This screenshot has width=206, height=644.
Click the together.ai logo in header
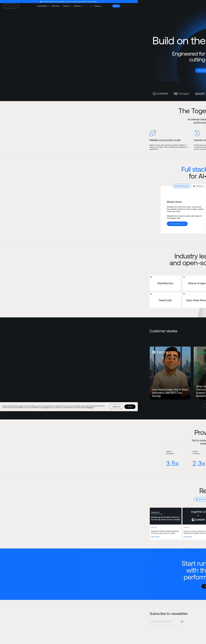pyautogui.click(x=11, y=6)
